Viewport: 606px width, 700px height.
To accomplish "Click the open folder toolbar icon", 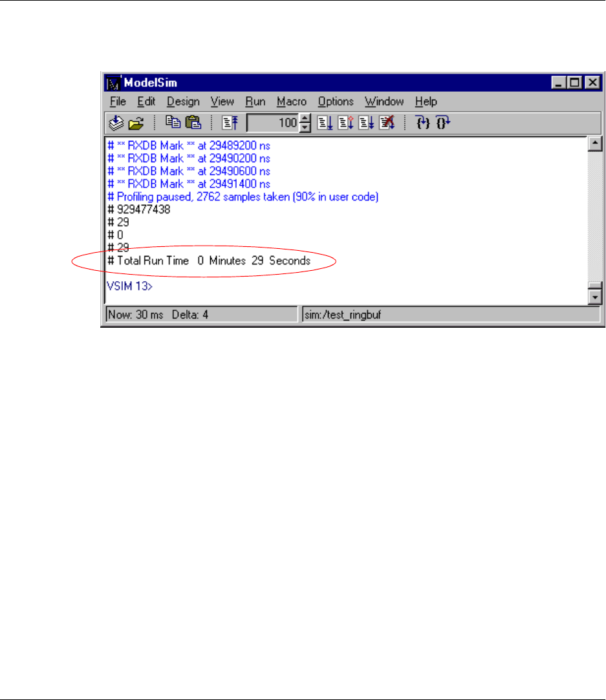I will tap(136, 123).
